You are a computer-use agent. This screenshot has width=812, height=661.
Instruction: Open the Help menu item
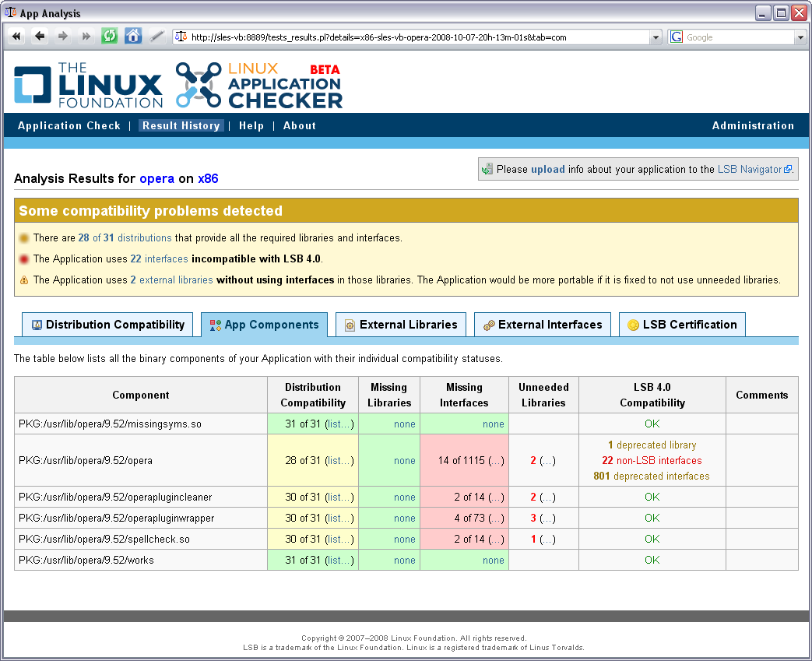tap(251, 125)
